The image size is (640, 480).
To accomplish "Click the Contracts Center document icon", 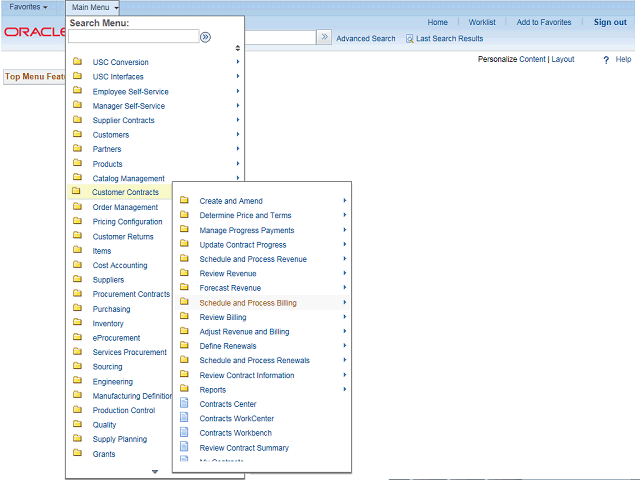I will coord(184,404).
